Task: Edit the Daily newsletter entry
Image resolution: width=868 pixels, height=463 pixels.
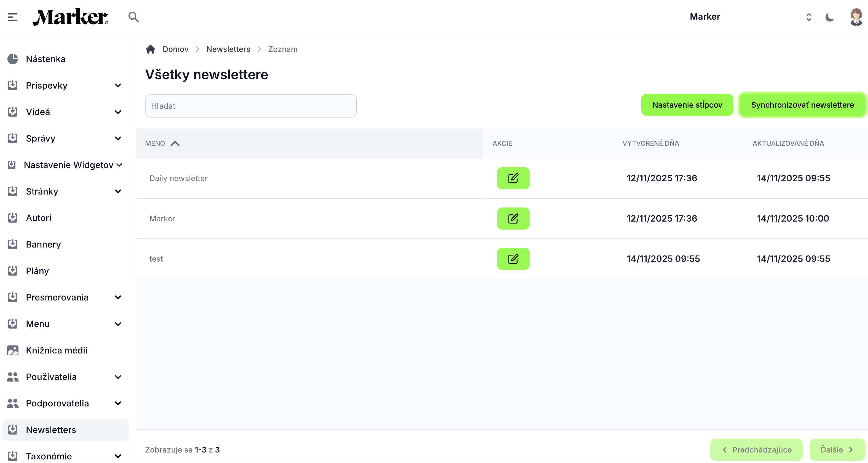Action: tap(513, 178)
